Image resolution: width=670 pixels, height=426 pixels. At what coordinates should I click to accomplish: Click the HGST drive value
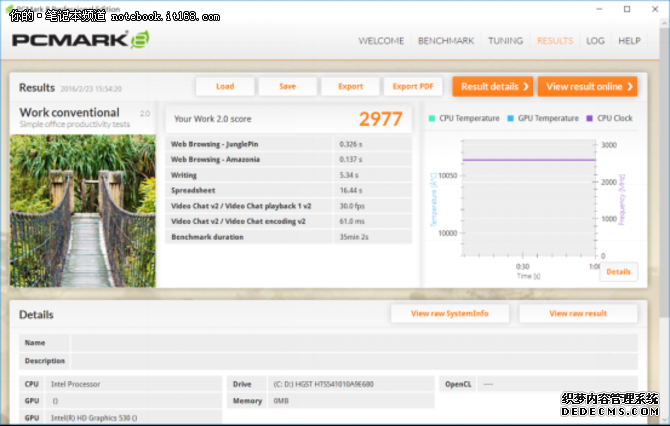point(323,384)
